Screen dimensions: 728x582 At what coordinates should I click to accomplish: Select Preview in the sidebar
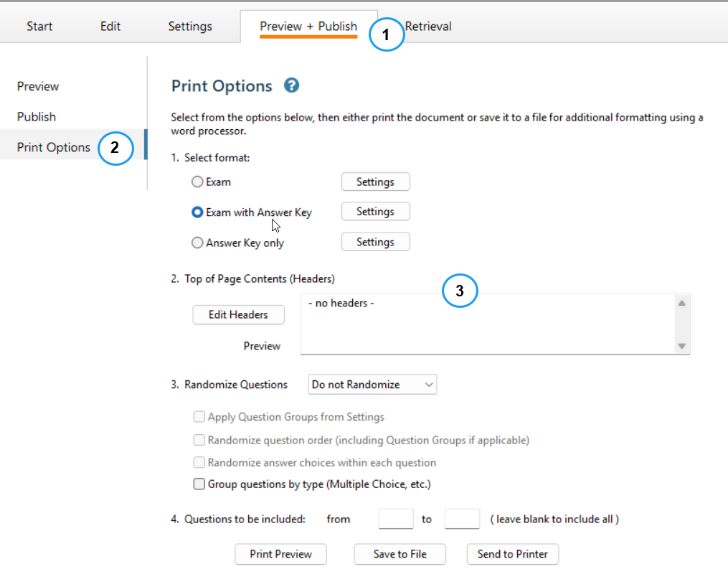click(37, 86)
